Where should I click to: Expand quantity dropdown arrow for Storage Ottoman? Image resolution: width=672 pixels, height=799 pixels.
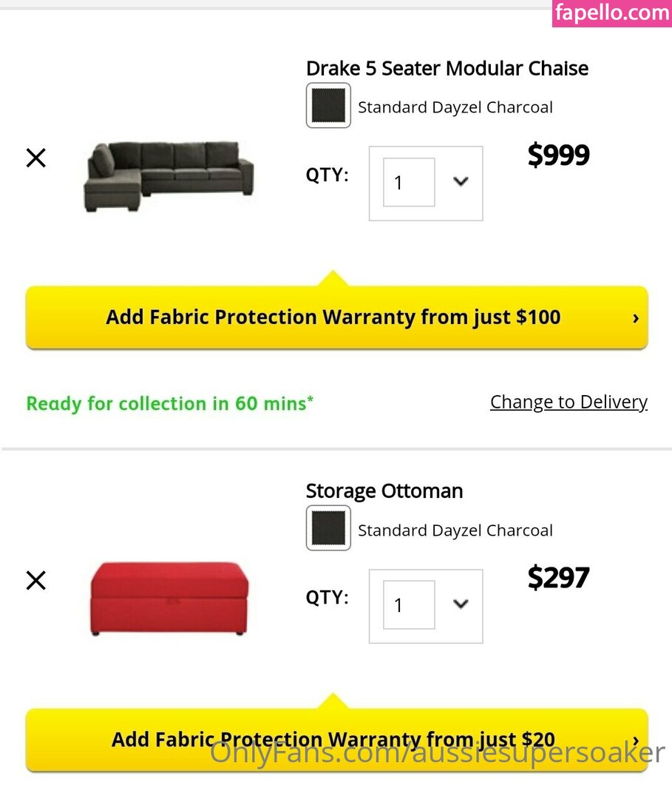click(461, 604)
